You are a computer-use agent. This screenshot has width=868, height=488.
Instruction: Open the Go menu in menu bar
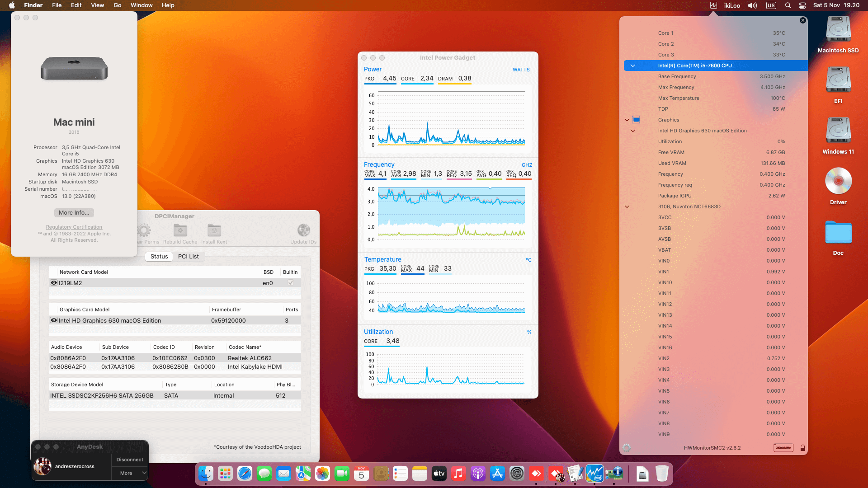coord(117,5)
